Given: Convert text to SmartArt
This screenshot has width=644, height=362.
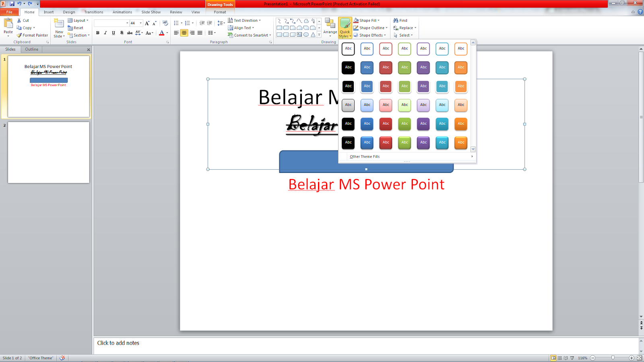Looking at the screenshot, I should coord(250,35).
